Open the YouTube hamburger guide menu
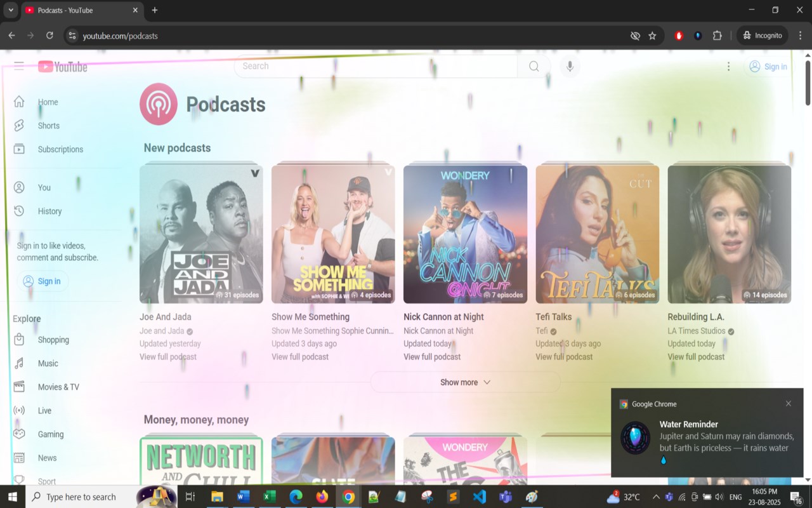Viewport: 812px width, 508px height. pos(19,66)
